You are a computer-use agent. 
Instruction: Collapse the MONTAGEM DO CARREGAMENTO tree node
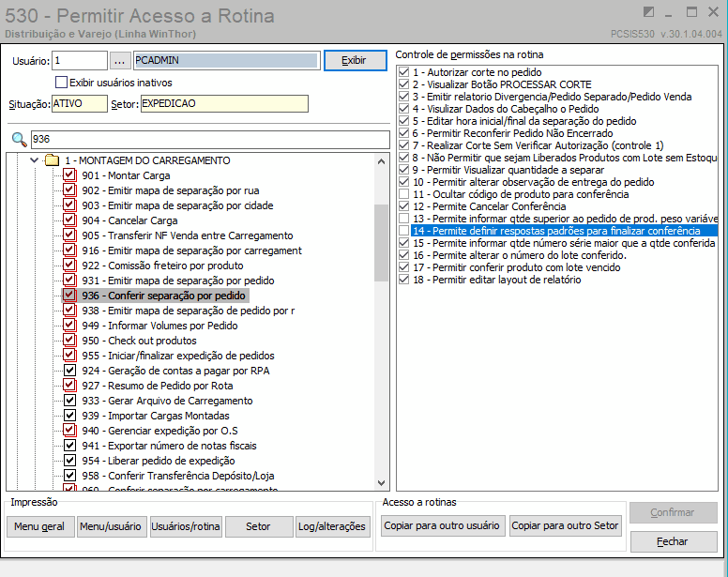click(x=34, y=160)
